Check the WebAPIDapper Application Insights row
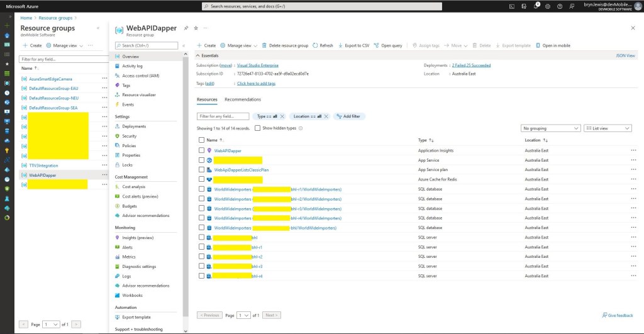644x334 pixels. click(201, 151)
